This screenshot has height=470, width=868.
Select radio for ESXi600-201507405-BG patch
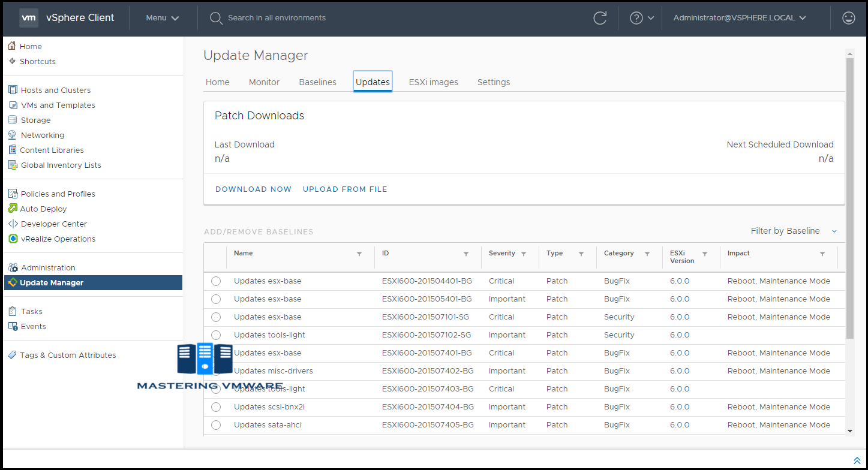coord(216,425)
